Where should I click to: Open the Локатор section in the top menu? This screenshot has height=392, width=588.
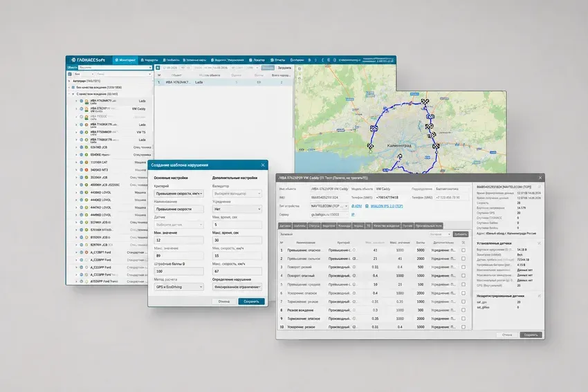[x=257, y=60]
